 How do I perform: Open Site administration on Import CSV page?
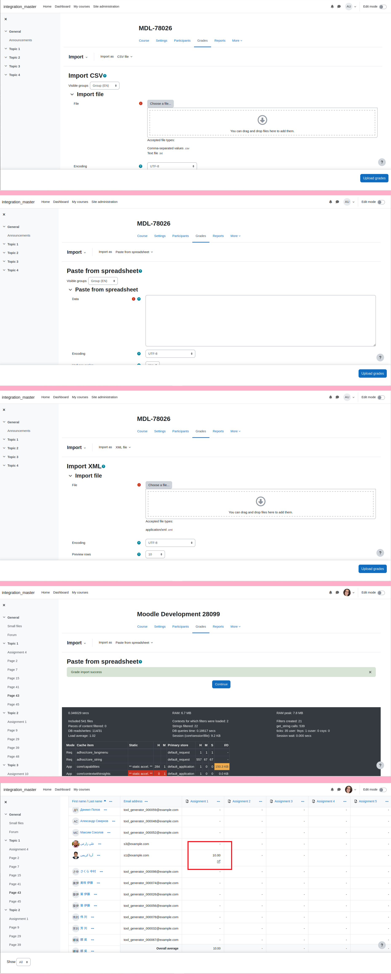pos(106,7)
